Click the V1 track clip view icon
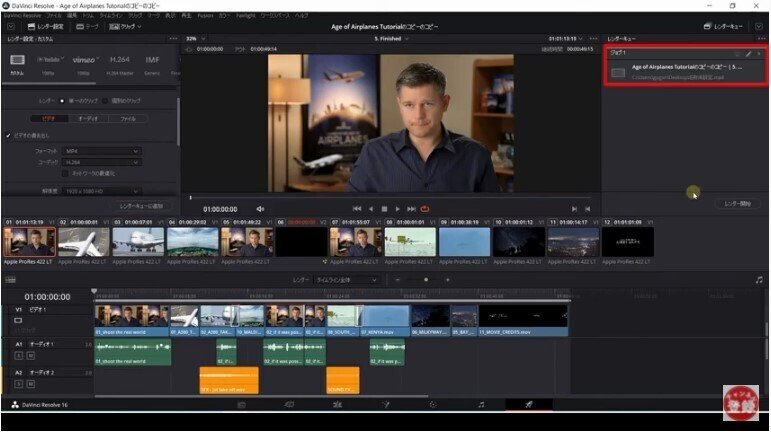The image size is (771, 432). 18,320
